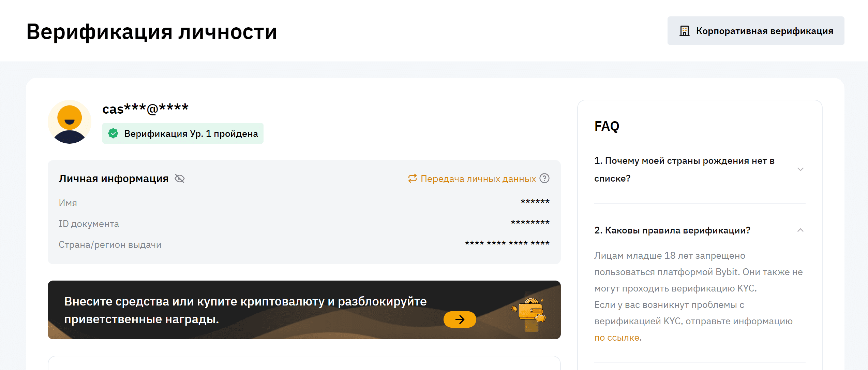Click the Имя field label
Screen dimensions: 868x370
click(x=68, y=203)
